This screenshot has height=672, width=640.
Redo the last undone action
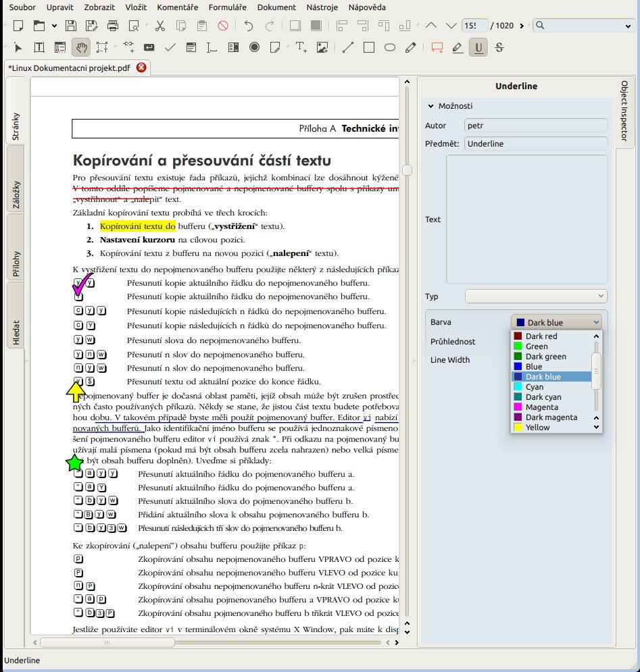click(270, 26)
